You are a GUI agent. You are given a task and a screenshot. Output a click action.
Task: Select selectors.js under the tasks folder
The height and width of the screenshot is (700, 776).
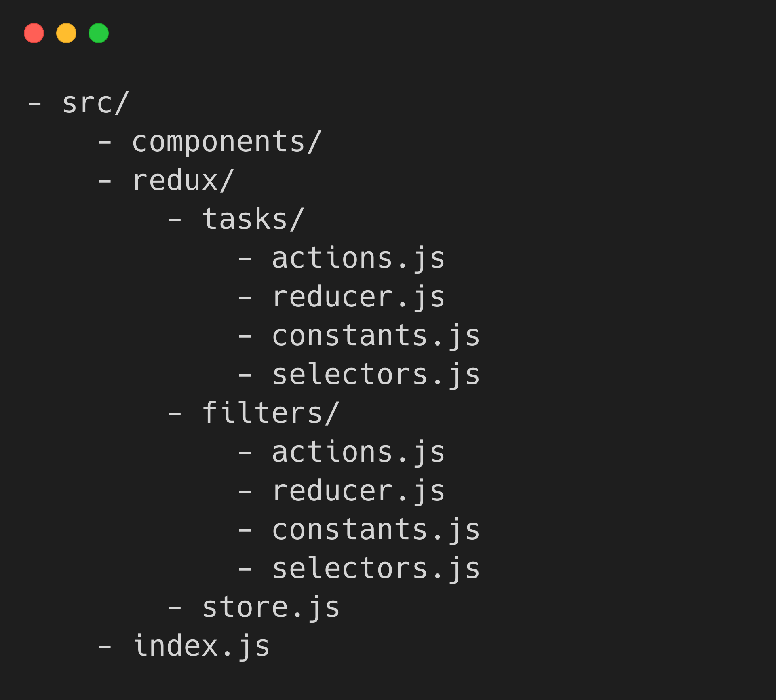tap(376, 375)
